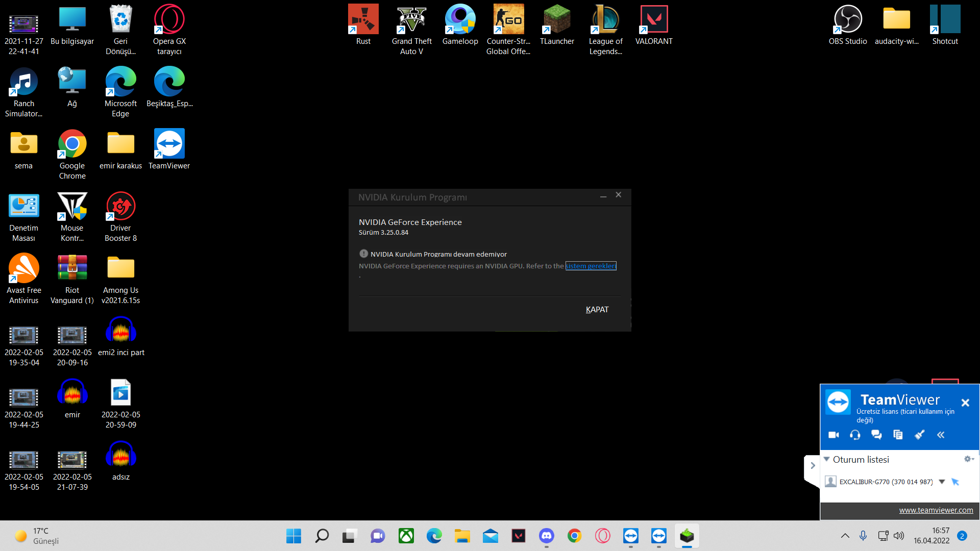Collapse the Oturum listesi section triangle
Image resolution: width=980 pixels, height=551 pixels.
(x=826, y=459)
